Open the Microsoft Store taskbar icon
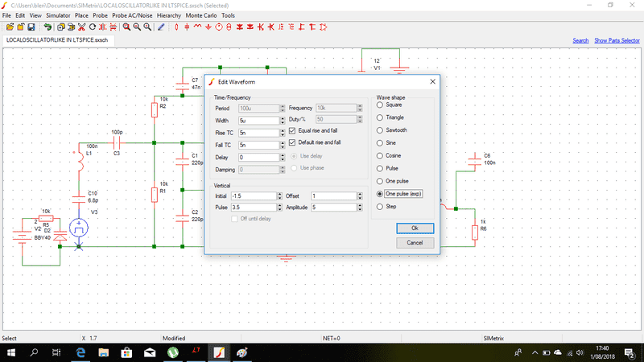 pos(126,352)
